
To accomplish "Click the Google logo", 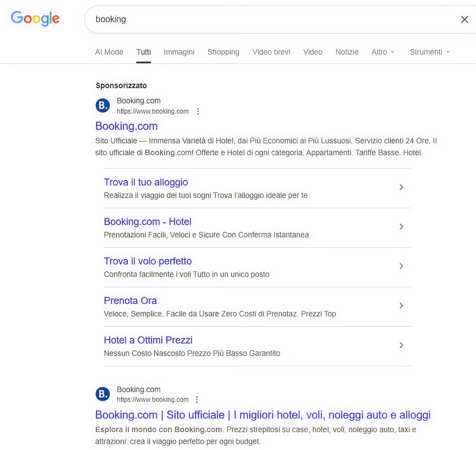I will (35, 19).
